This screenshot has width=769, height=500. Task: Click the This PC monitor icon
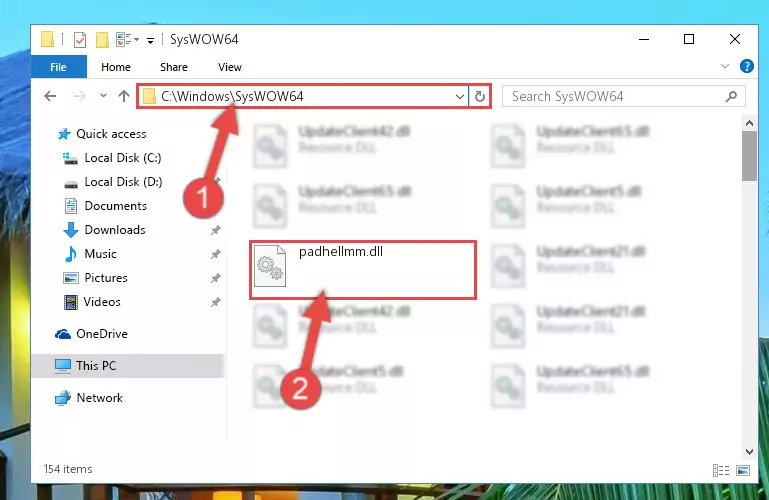tap(63, 366)
